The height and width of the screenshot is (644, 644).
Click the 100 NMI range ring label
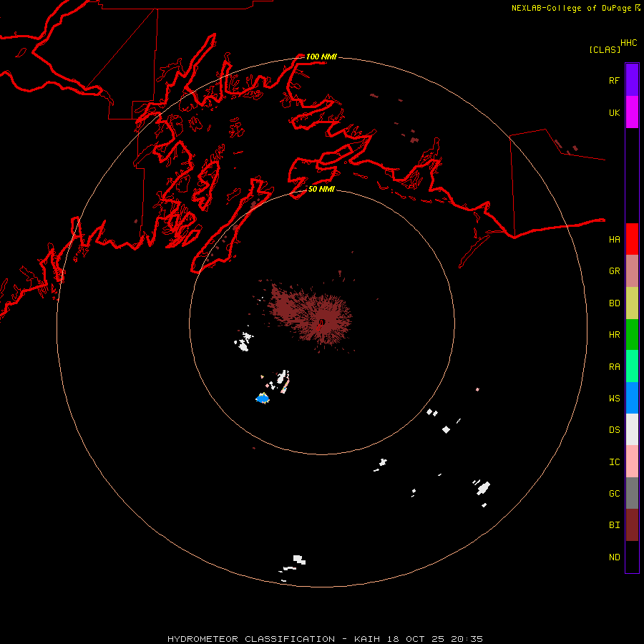(321, 57)
